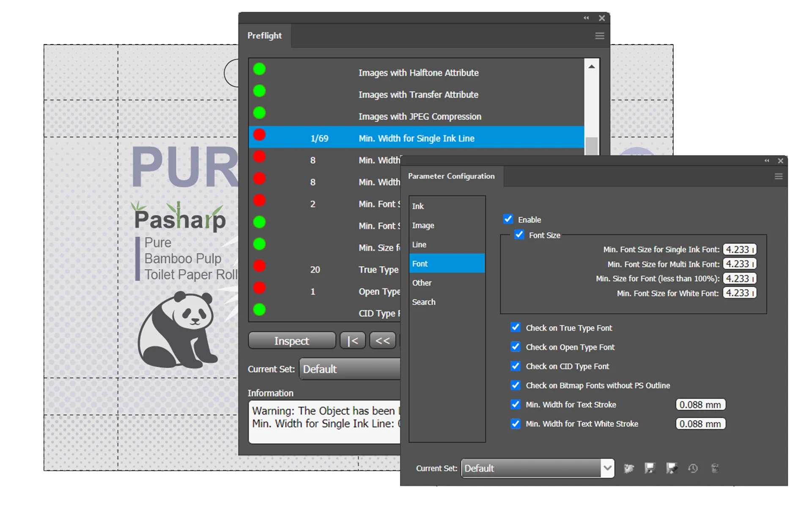Image resolution: width=812 pixels, height=508 pixels.
Task: Uncheck Check on True Type Font
Action: tap(516, 328)
